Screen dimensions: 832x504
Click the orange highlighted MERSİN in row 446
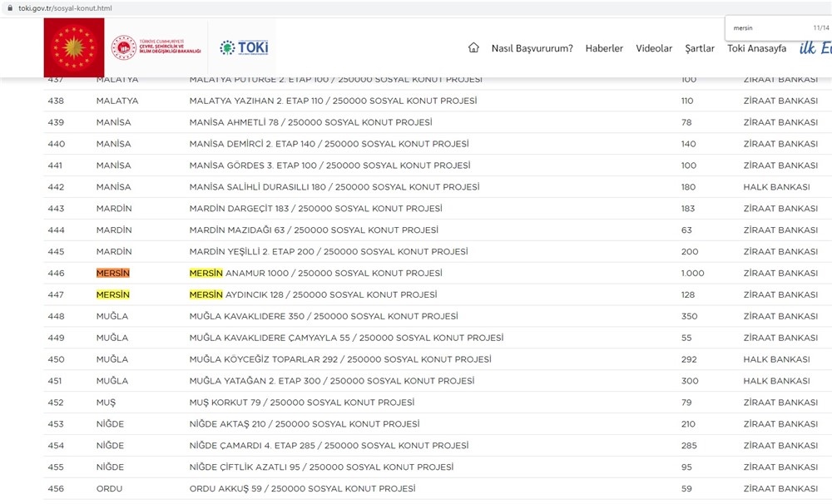click(113, 273)
